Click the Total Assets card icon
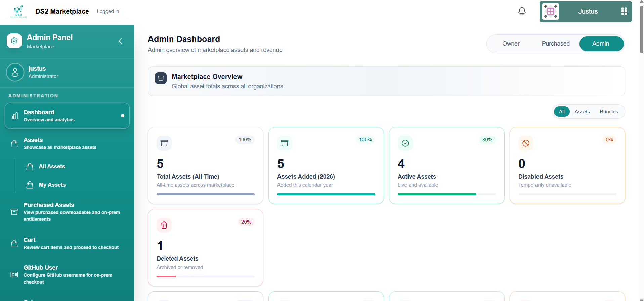This screenshot has height=301, width=644. [164, 143]
